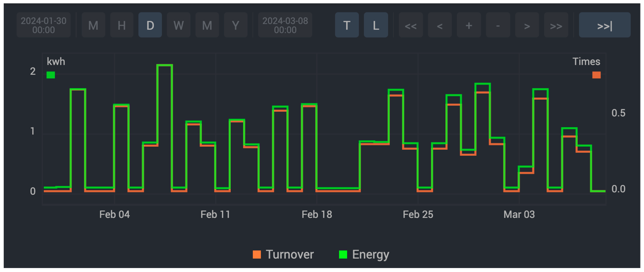Select the H hour interval
Image resolution: width=644 pixels, height=272 pixels.
[122, 25]
